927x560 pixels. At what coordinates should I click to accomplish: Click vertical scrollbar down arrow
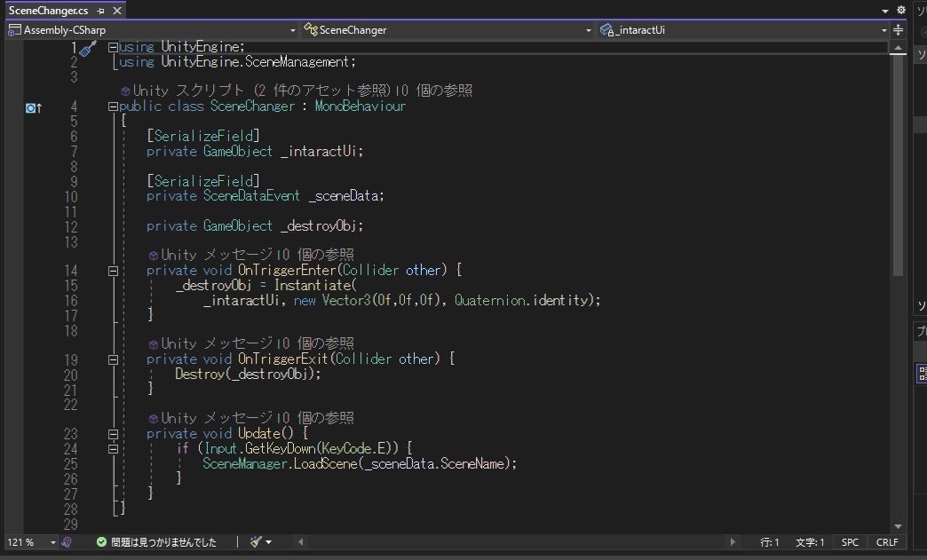[x=898, y=526]
